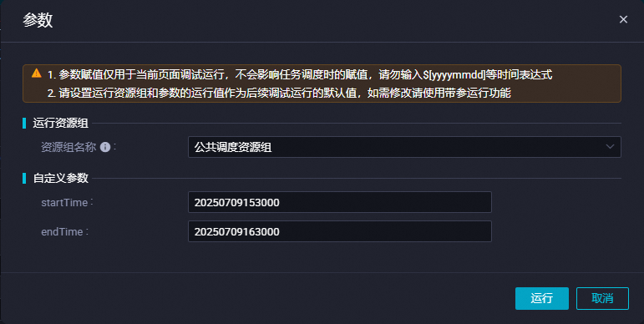
Task: Click the startTime parameter label
Action: [64, 202]
